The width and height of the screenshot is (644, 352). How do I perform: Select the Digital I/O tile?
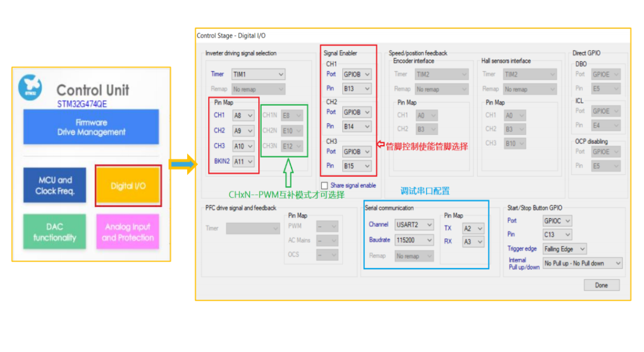coord(128,186)
